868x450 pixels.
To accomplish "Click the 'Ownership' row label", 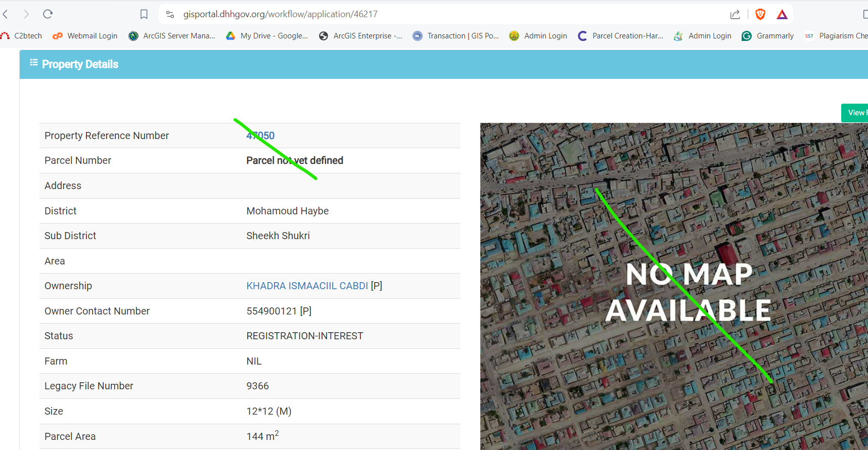I will click(68, 286).
